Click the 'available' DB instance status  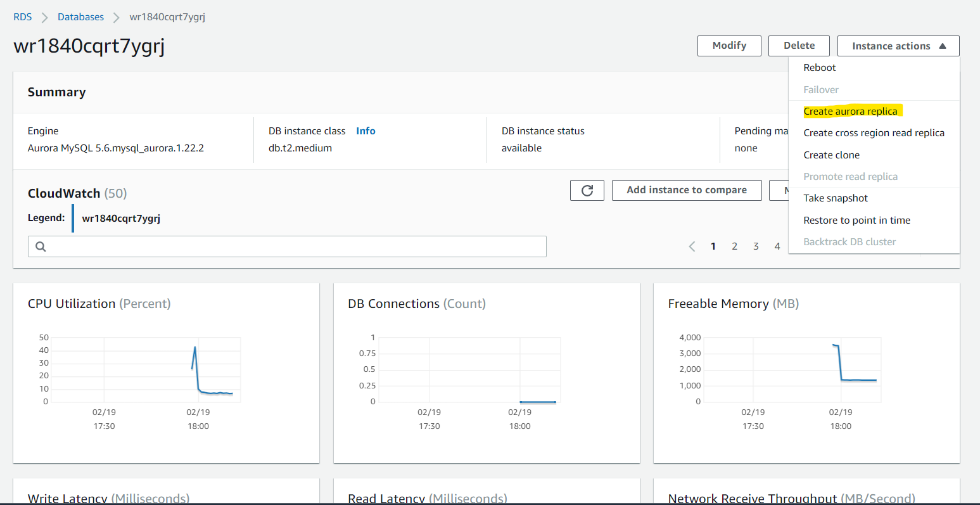point(521,148)
